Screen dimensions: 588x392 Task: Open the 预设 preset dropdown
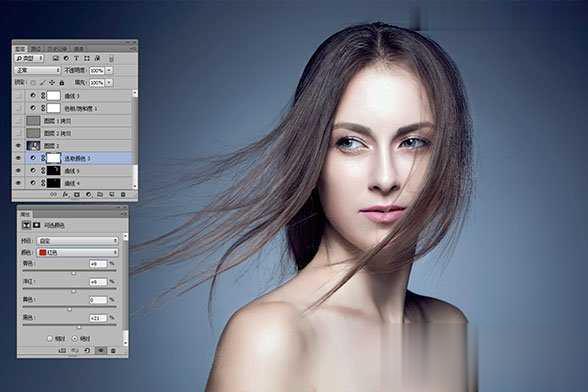tap(78, 240)
